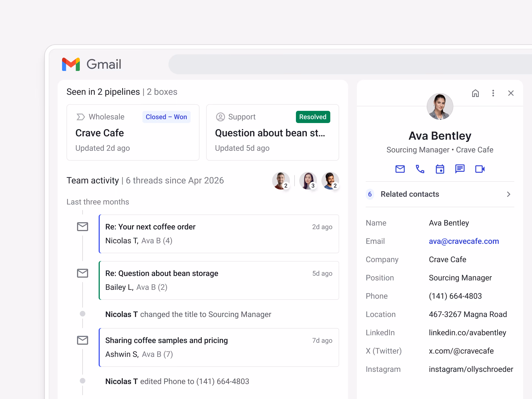This screenshot has height=399, width=532.
Task: Open the Question about bean storage box
Action: tap(273, 132)
